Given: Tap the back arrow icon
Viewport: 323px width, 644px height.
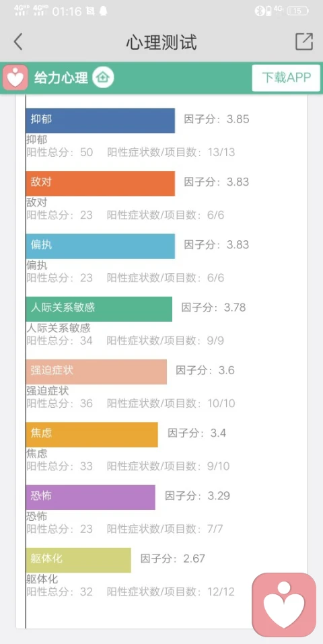Looking at the screenshot, I should 18,42.
